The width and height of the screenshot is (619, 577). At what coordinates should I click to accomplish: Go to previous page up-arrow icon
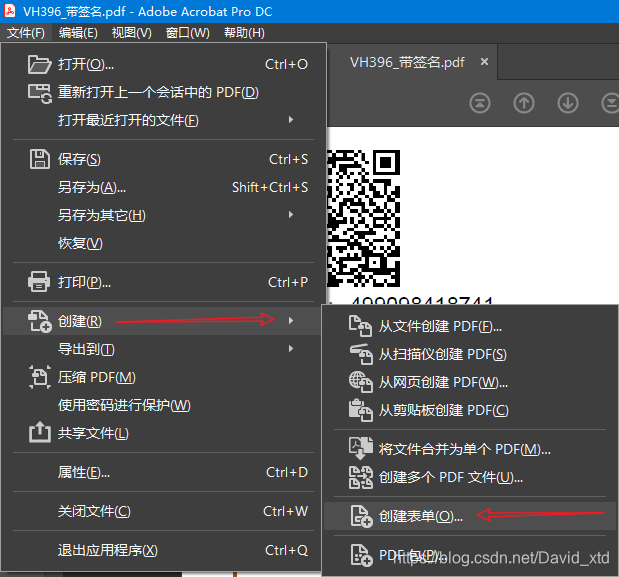click(x=523, y=103)
